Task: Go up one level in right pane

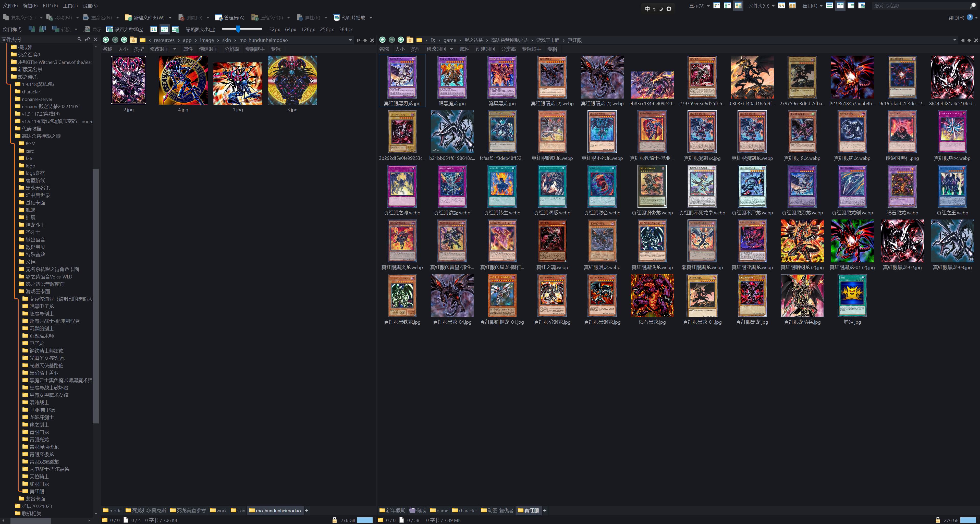Action: pyautogui.click(x=401, y=40)
